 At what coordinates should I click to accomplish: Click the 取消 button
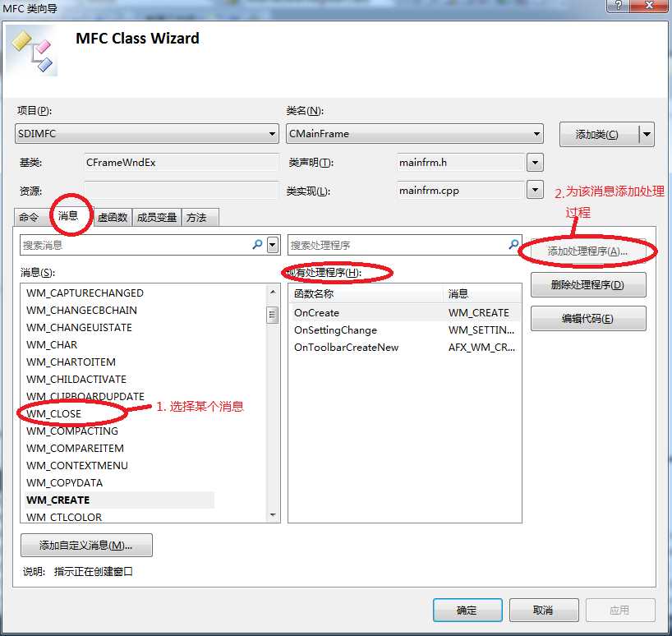pyautogui.click(x=543, y=610)
